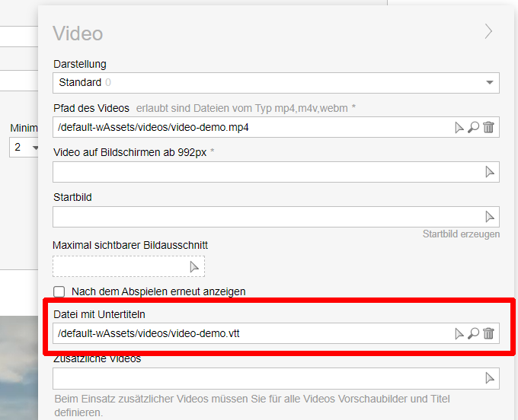518x420 pixels.
Task: Click the 'Pfad des Videos' label
Action: (91, 108)
